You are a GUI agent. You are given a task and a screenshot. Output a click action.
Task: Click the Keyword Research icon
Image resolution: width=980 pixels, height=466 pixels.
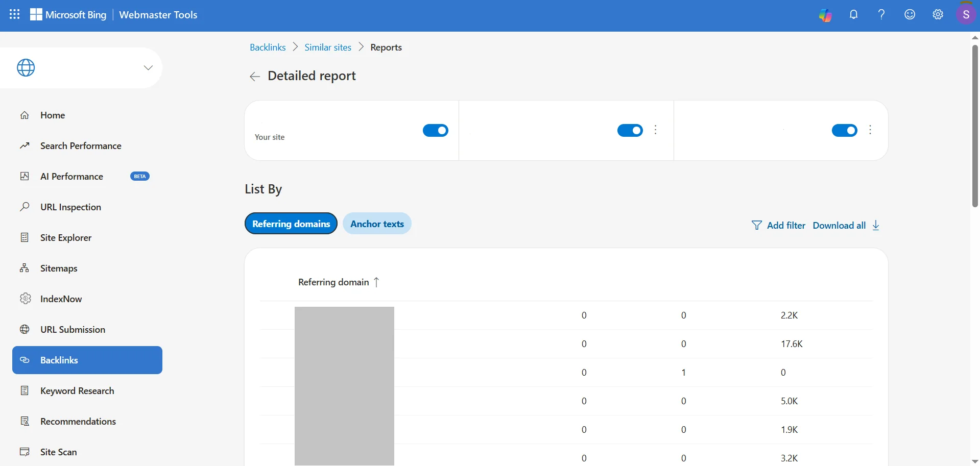point(25,390)
